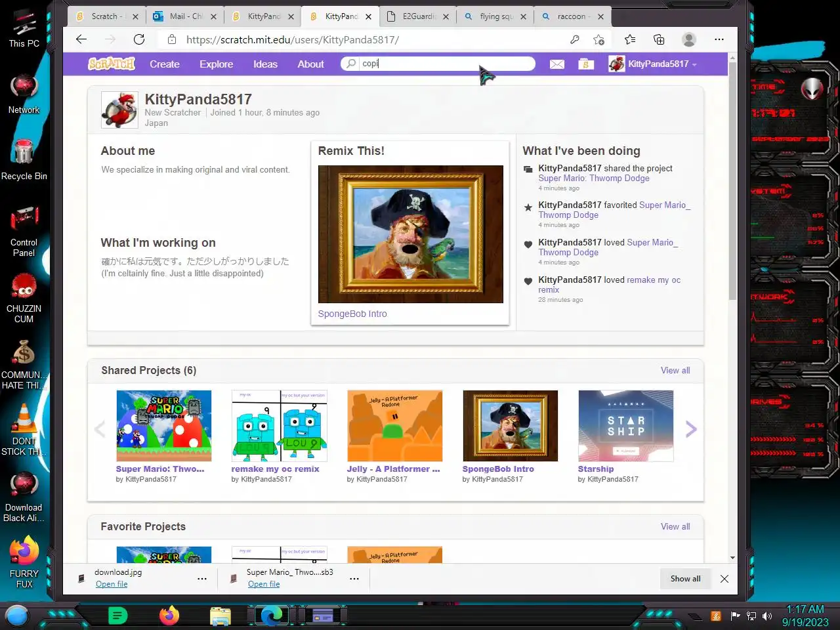Click the browser address bar URL
Viewport: 840px width, 630px height.
[x=293, y=39]
